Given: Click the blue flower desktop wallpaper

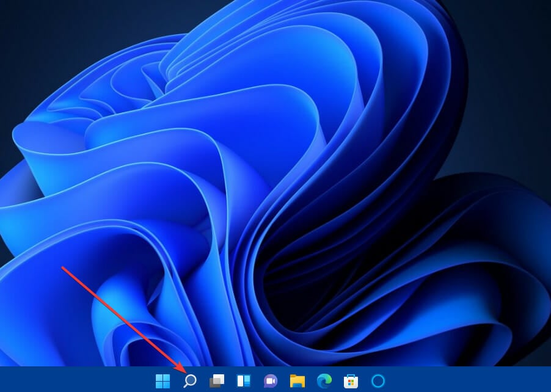Looking at the screenshot, I should 275,183.
